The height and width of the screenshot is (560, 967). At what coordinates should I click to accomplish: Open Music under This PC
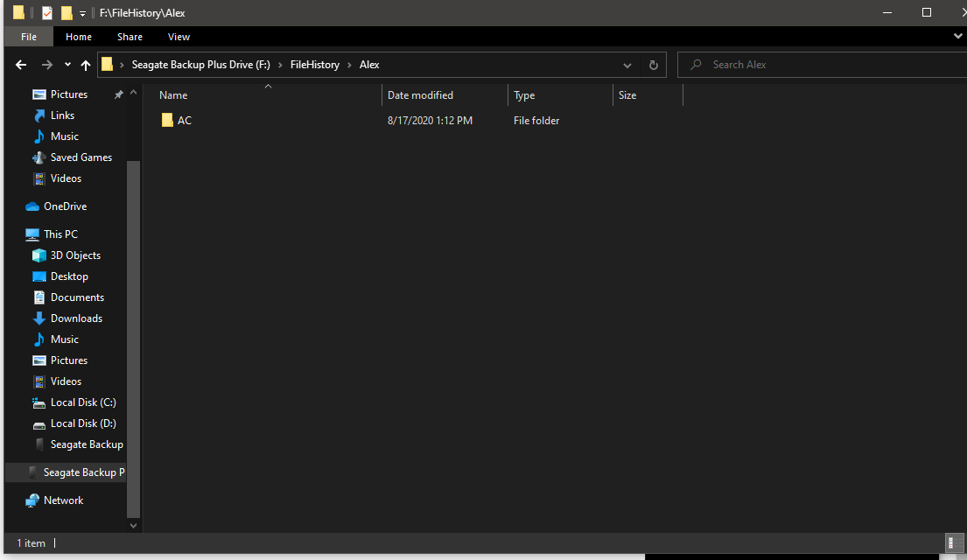[x=64, y=339]
